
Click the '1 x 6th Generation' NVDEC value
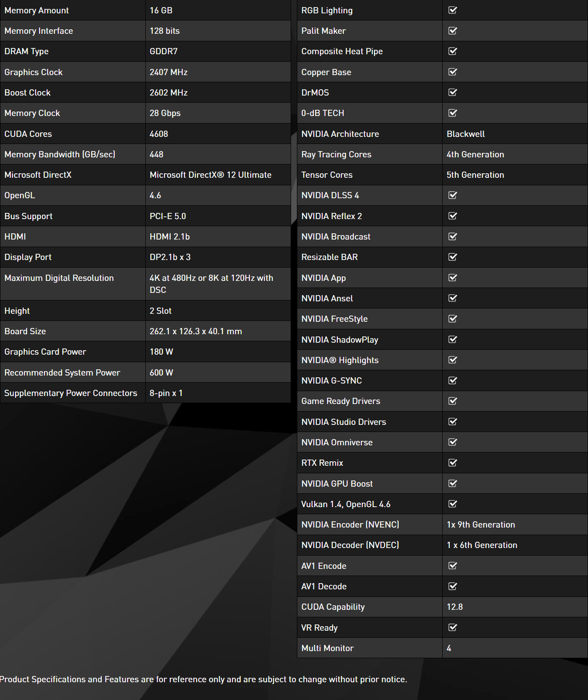point(482,545)
